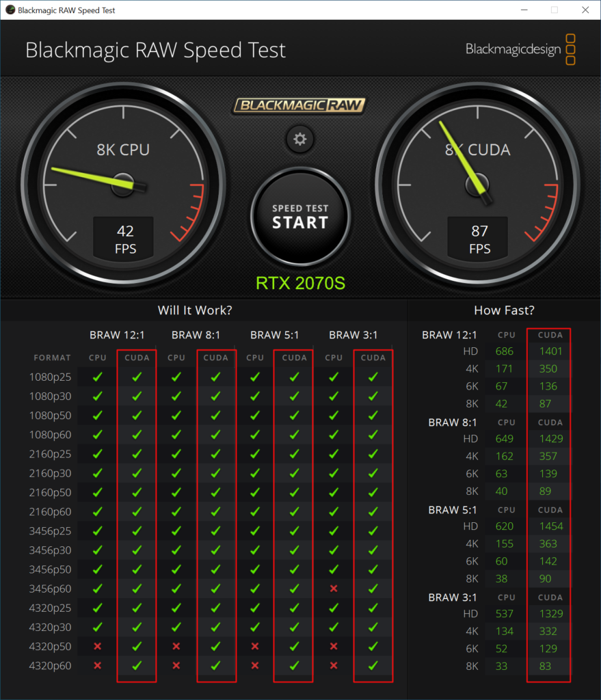Click the Blackmagic RAW Speed Test heading
Viewport: 601px width, 700px height.
(x=155, y=50)
